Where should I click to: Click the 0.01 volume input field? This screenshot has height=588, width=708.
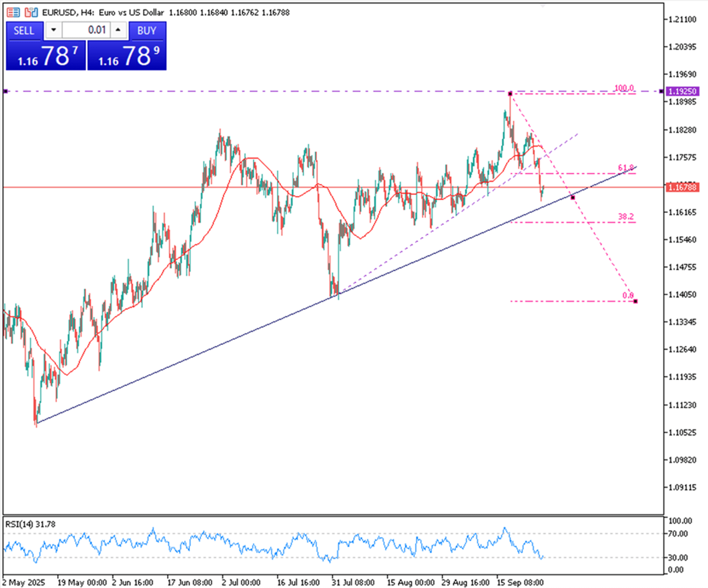86,30
